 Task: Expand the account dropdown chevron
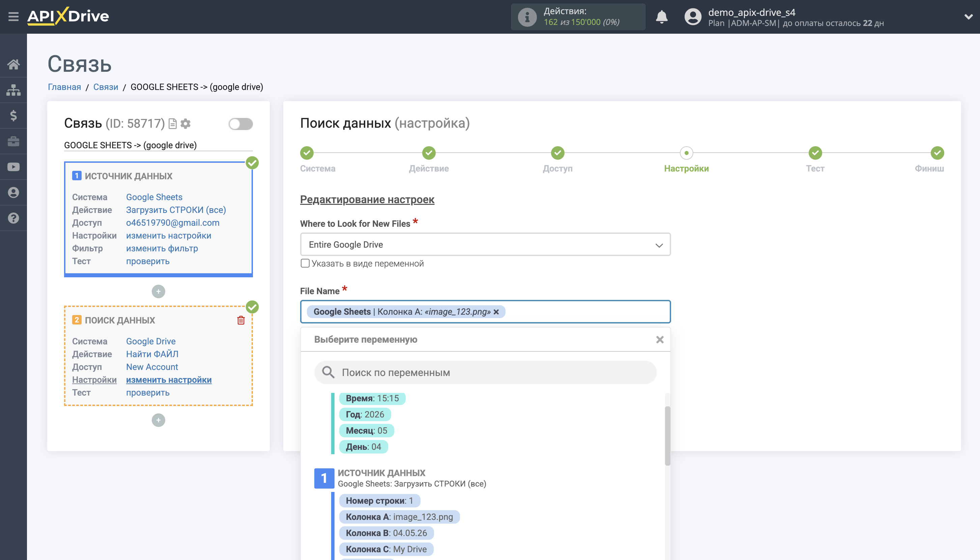(x=968, y=17)
